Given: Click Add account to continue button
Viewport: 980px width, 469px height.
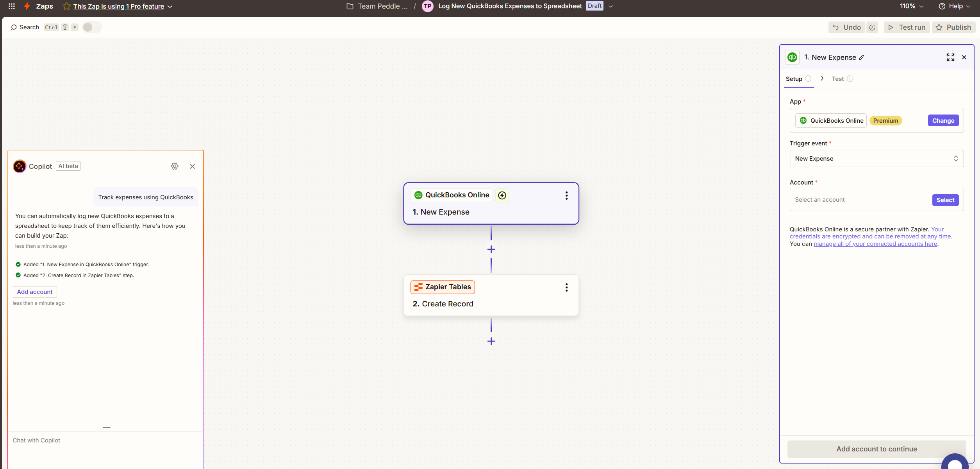Looking at the screenshot, I should point(876,449).
